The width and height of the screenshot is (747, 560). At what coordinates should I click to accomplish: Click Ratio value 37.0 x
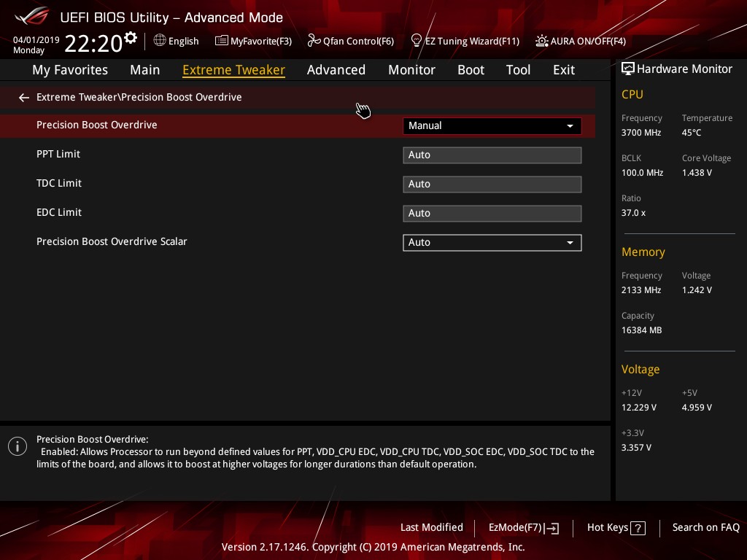[633, 212]
